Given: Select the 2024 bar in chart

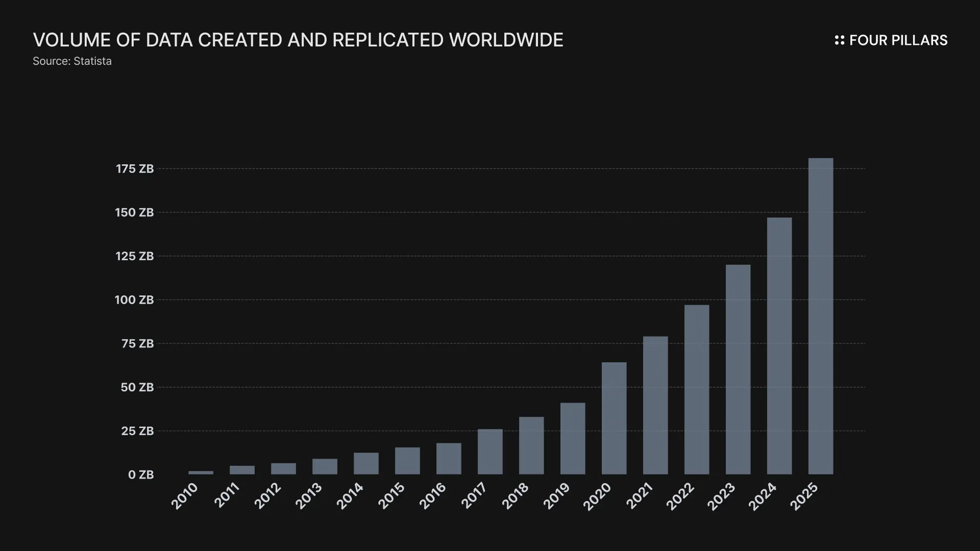Looking at the screenshot, I should 779,346.
